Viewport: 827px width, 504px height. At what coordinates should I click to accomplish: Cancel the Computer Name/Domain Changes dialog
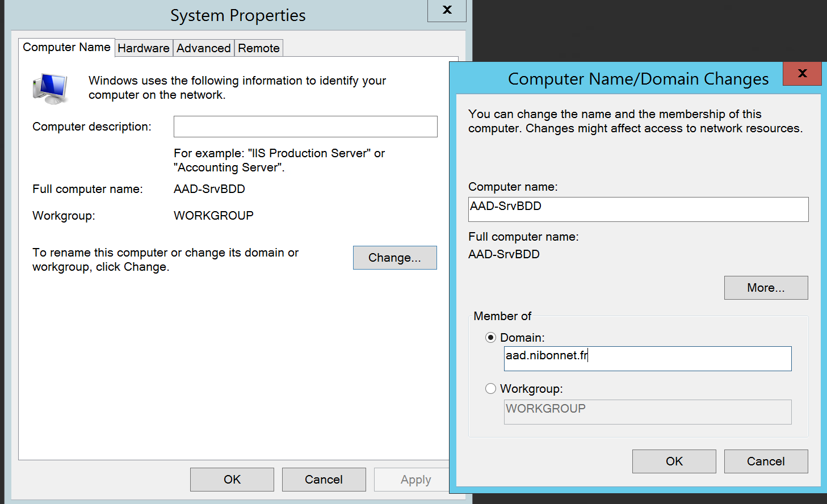[766, 461]
